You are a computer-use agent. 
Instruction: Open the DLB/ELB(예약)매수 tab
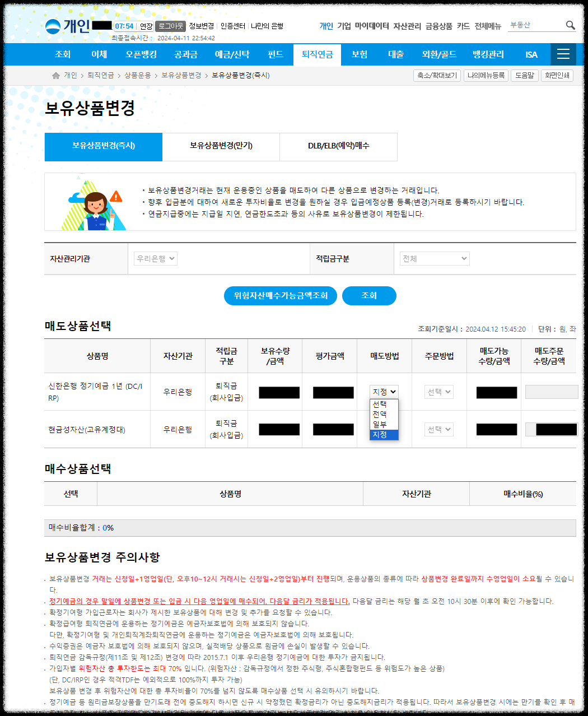(338, 147)
